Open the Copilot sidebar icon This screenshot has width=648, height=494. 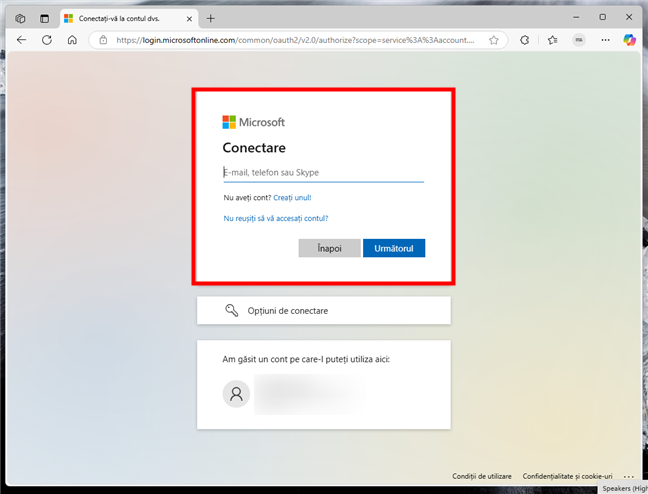tap(629, 40)
